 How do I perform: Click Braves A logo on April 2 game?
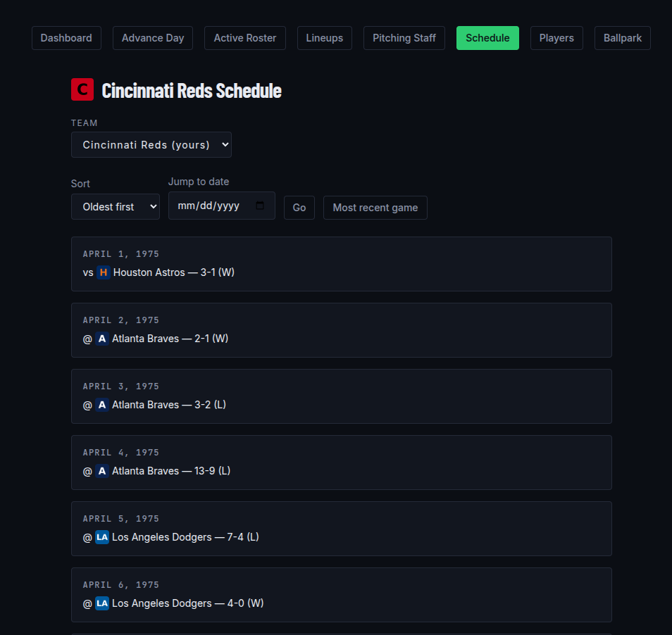click(x=102, y=339)
